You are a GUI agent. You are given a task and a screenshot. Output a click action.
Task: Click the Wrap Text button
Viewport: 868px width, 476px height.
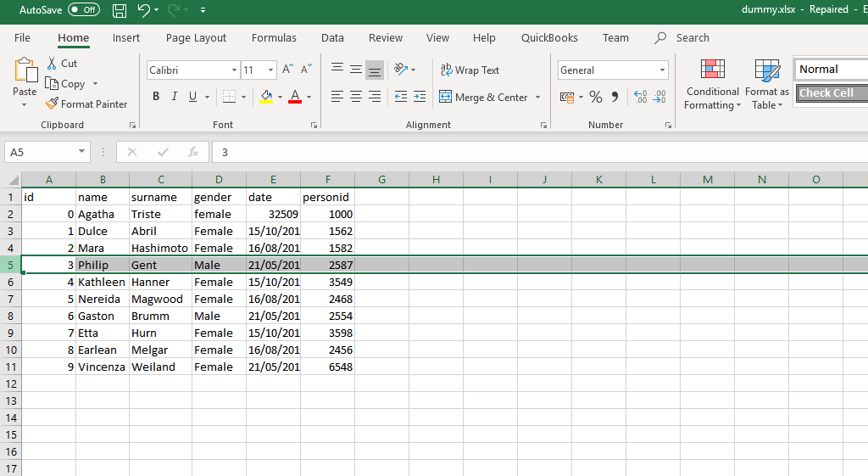coord(470,70)
